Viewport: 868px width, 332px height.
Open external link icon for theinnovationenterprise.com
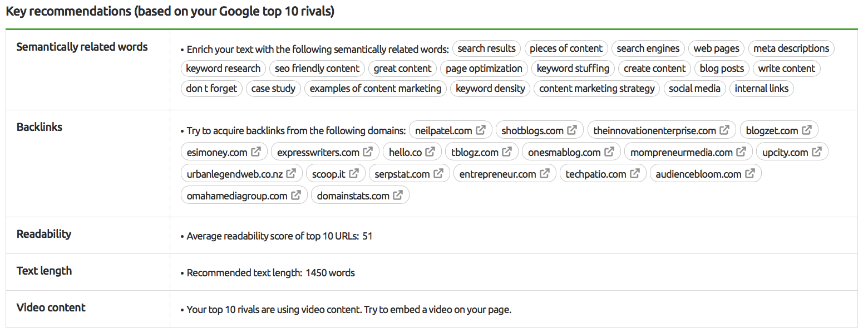724,130
